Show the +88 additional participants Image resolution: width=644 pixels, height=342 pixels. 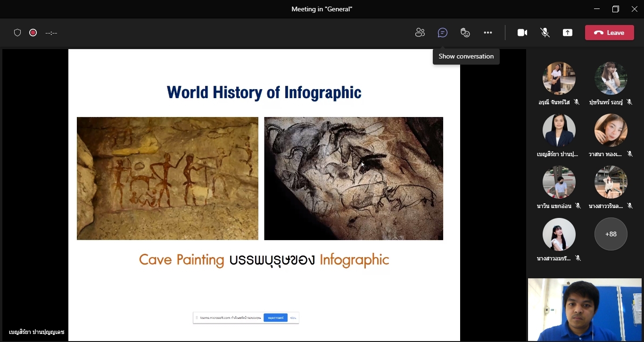(x=611, y=234)
